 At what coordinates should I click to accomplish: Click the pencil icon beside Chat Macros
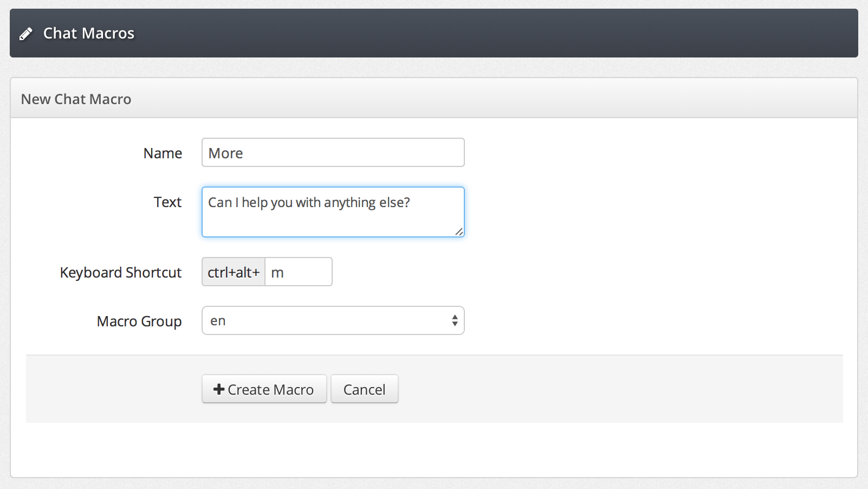(x=25, y=34)
